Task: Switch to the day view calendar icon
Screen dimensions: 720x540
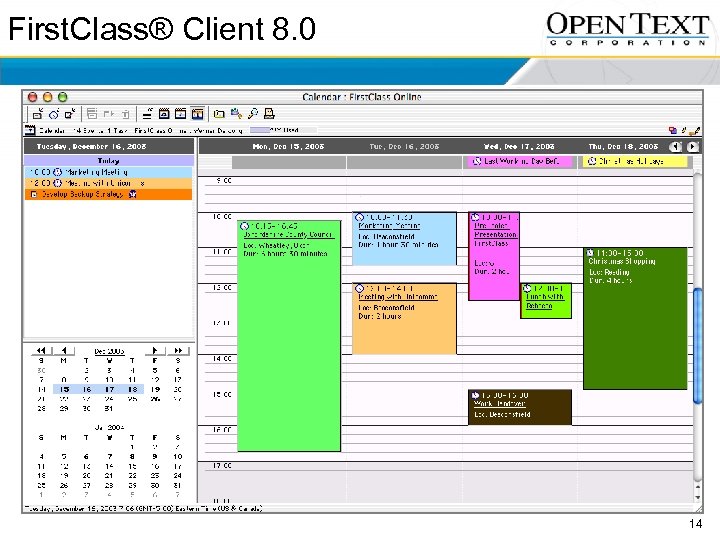Action: pos(164,113)
